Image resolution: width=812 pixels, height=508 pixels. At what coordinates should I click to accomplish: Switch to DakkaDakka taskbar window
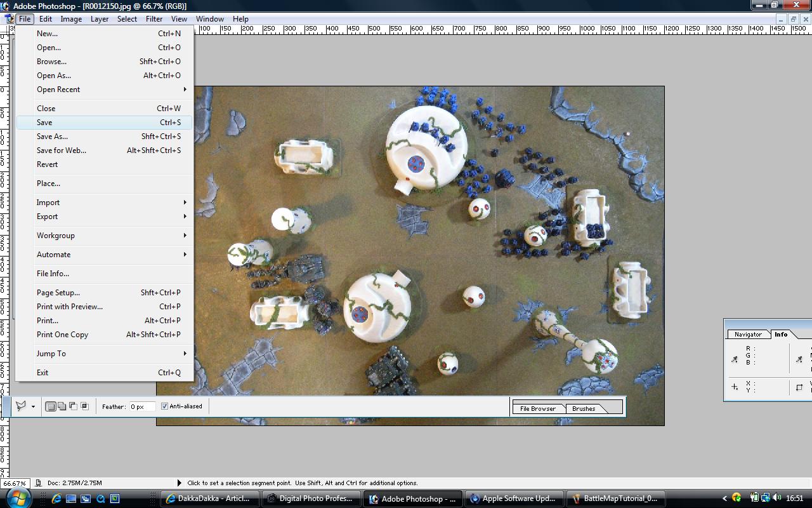coord(210,498)
